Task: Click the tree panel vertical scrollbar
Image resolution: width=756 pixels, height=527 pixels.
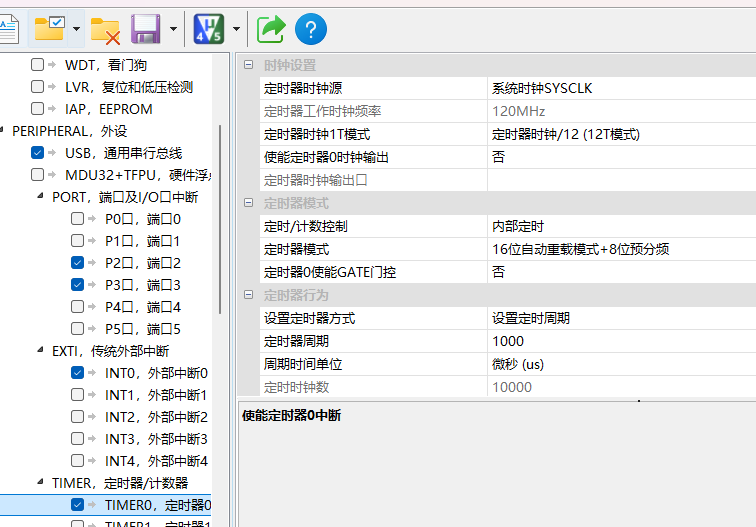Action: 220,219
